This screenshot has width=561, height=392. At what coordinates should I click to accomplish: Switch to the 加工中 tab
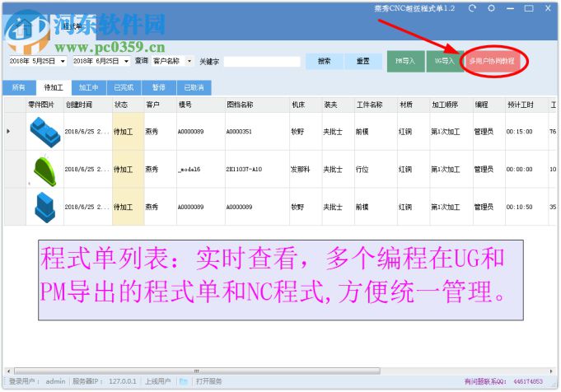(88, 87)
